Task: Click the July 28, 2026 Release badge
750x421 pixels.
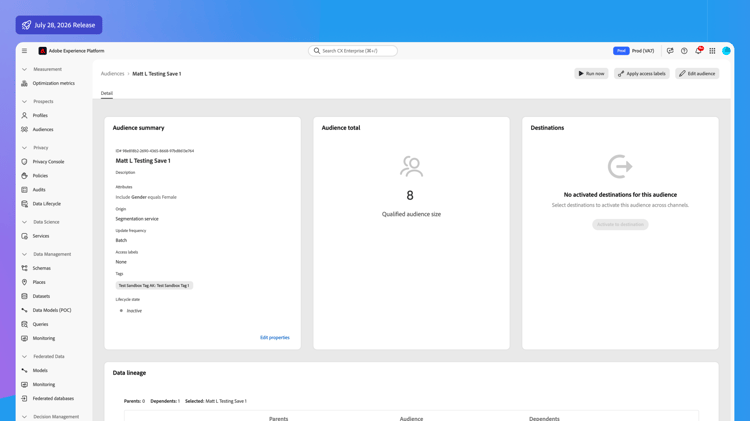Action: point(59,25)
